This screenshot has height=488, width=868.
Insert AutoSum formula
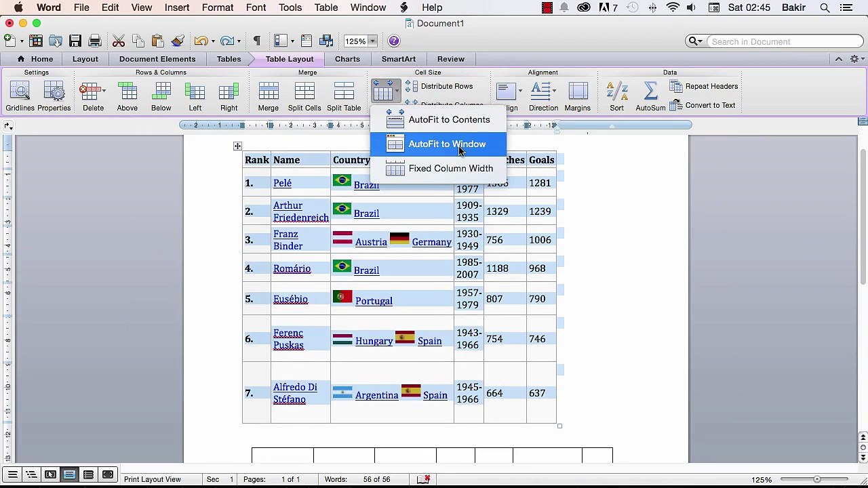pyautogui.click(x=650, y=96)
